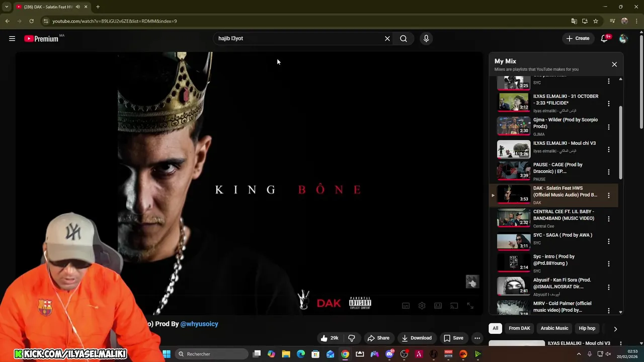Reload the page with the refresh icon

(x=31, y=21)
